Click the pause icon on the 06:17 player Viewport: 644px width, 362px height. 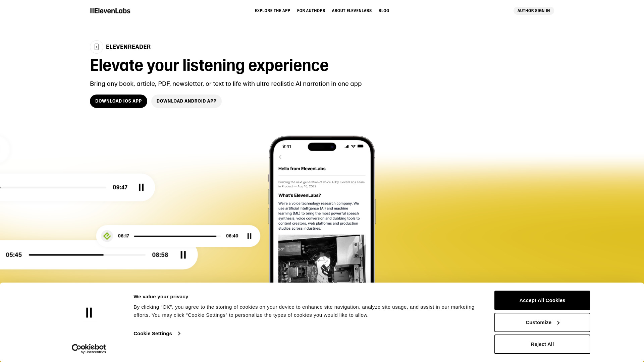249,236
